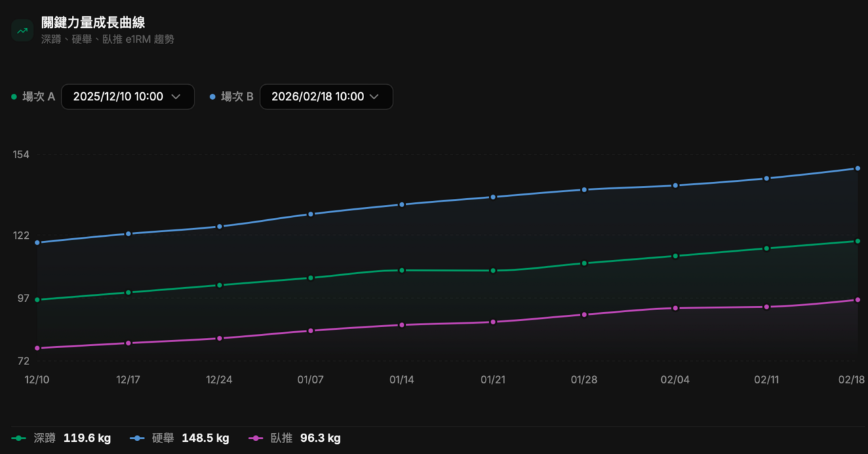This screenshot has height=454, width=868.
Task: Open the 場次 A date dropdown
Action: tap(127, 96)
